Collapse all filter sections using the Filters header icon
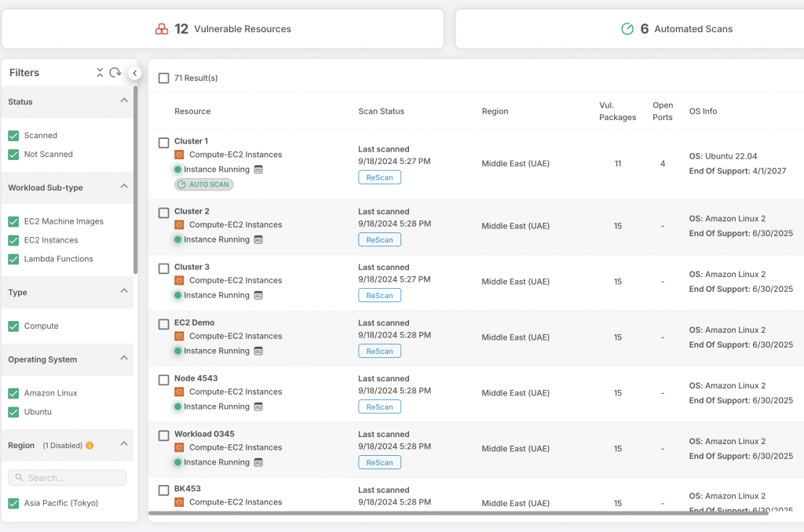 [x=100, y=73]
